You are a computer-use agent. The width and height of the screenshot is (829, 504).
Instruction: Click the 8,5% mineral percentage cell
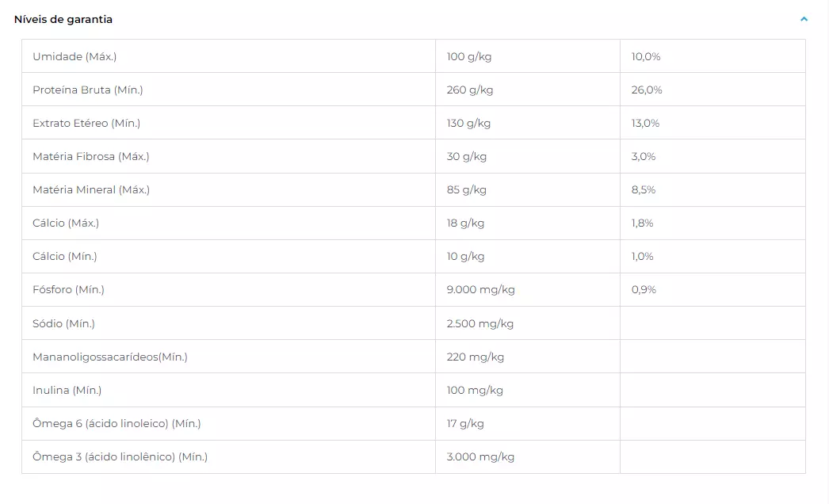[712, 189]
